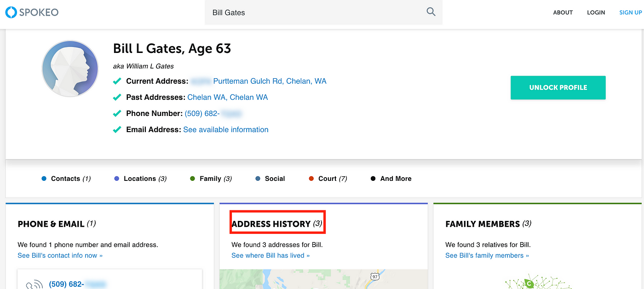Click the Unlock Profile button
The image size is (644, 289).
click(x=558, y=87)
